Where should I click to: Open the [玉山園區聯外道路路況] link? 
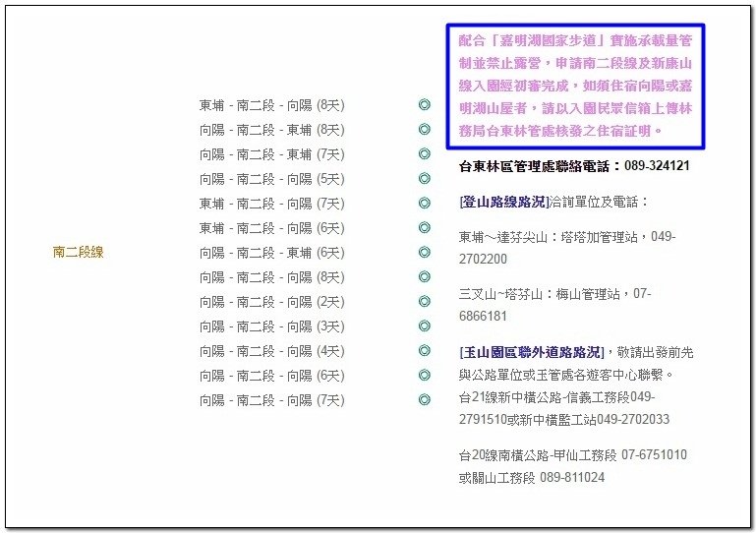(532, 352)
